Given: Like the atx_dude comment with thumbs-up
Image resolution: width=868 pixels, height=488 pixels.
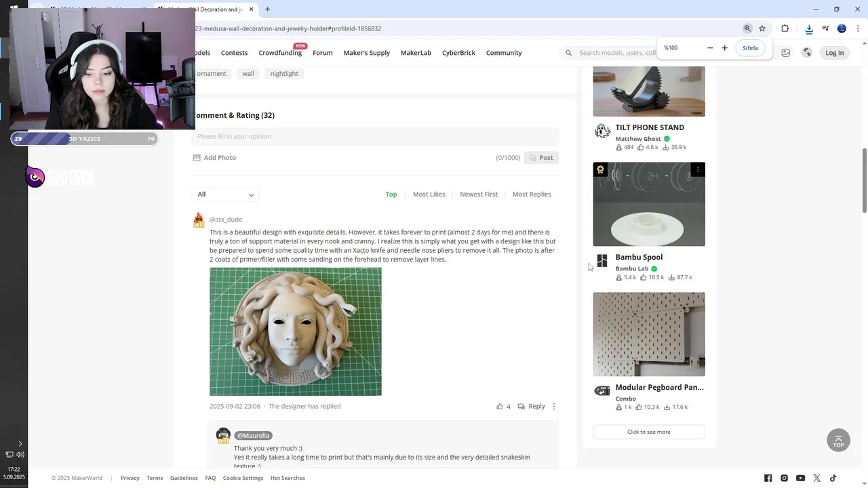Looking at the screenshot, I should (500, 407).
